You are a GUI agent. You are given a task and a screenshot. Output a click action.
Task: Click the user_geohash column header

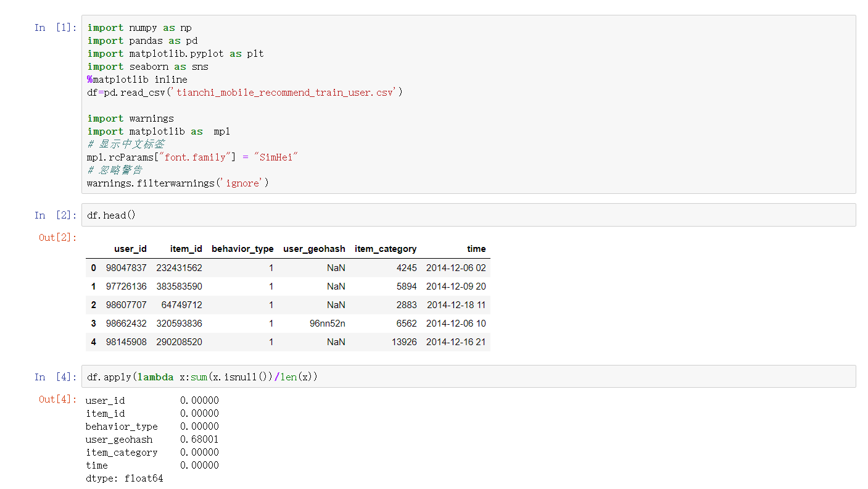(314, 249)
